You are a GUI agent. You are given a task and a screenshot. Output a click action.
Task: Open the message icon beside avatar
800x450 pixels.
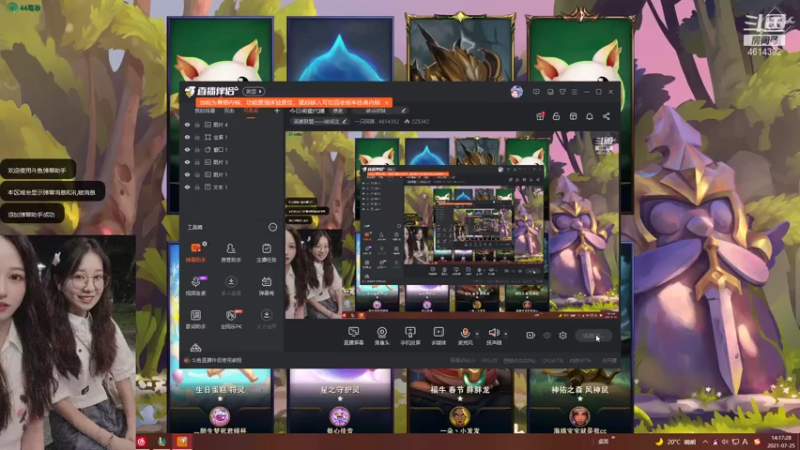536,92
